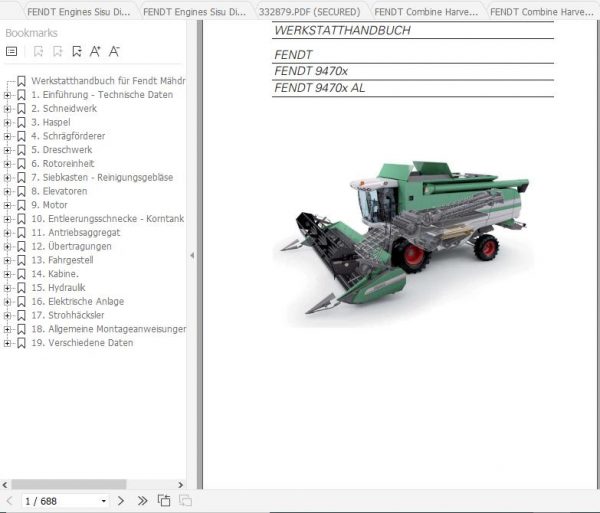The height and width of the screenshot is (513, 600).
Task: Collapse the bookmarks panel with side arrow
Action: click(x=192, y=255)
